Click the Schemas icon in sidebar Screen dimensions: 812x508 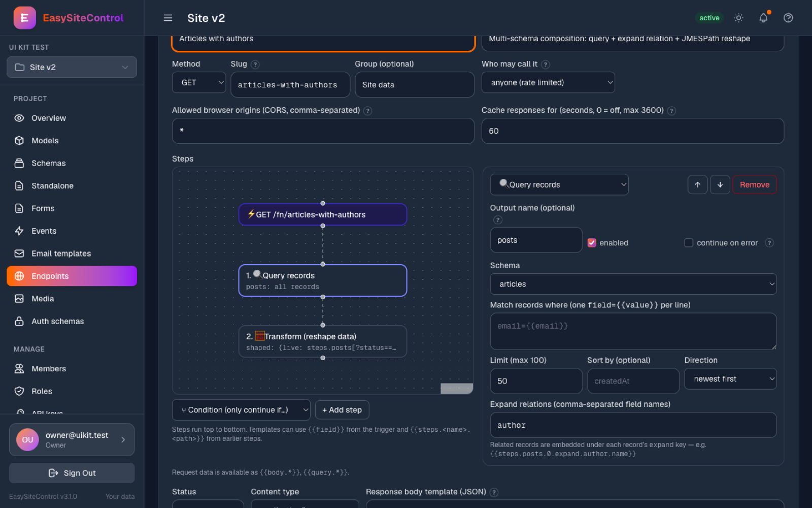[19, 163]
